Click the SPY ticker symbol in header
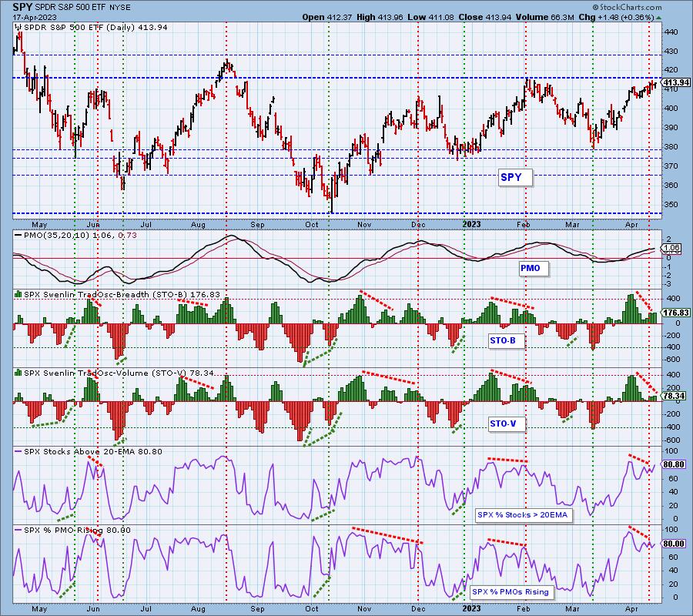 pos(22,7)
